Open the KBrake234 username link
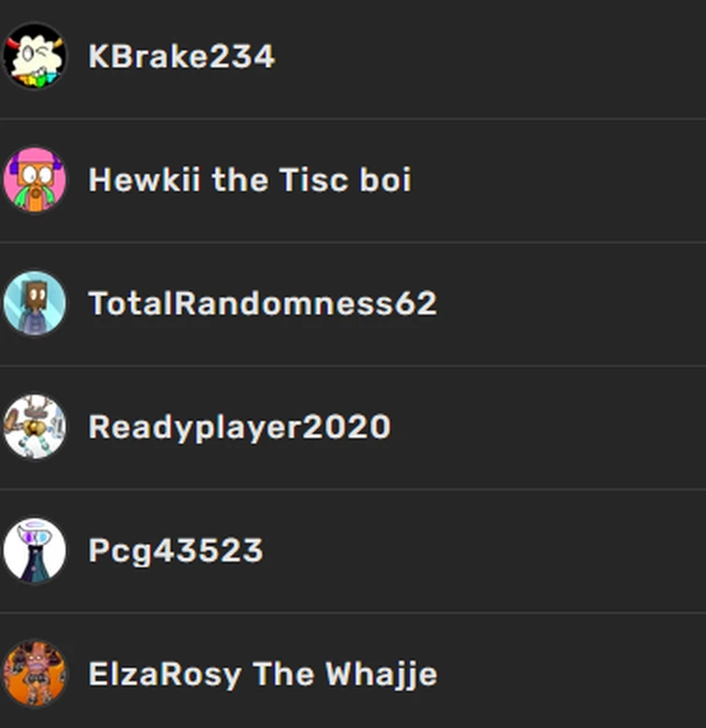Image resolution: width=706 pixels, height=728 pixels. point(181,57)
